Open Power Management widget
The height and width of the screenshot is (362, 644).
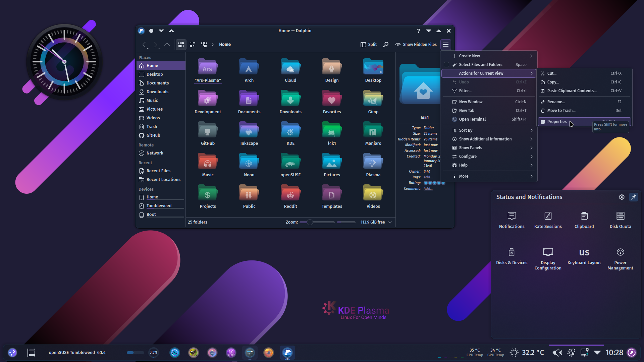click(x=621, y=259)
